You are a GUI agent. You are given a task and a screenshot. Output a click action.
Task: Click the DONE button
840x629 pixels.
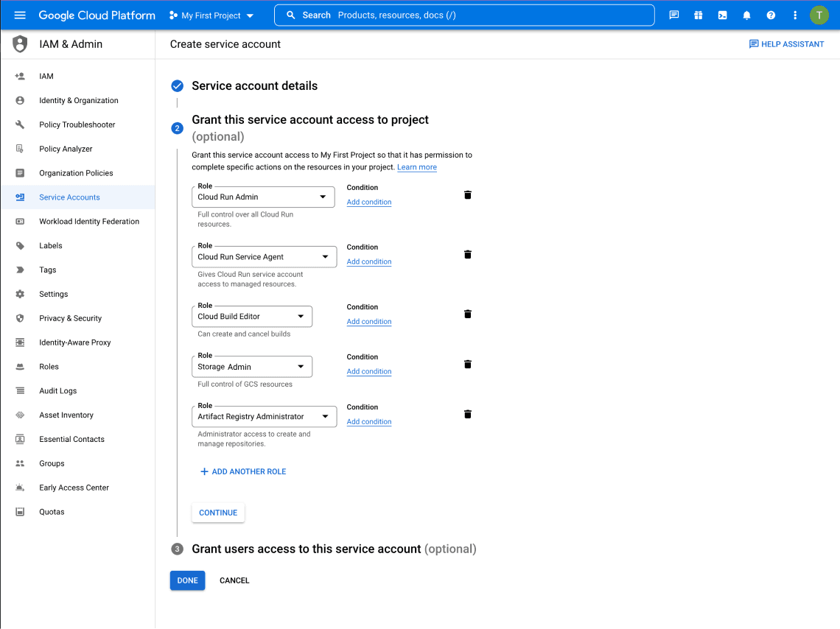coord(187,580)
